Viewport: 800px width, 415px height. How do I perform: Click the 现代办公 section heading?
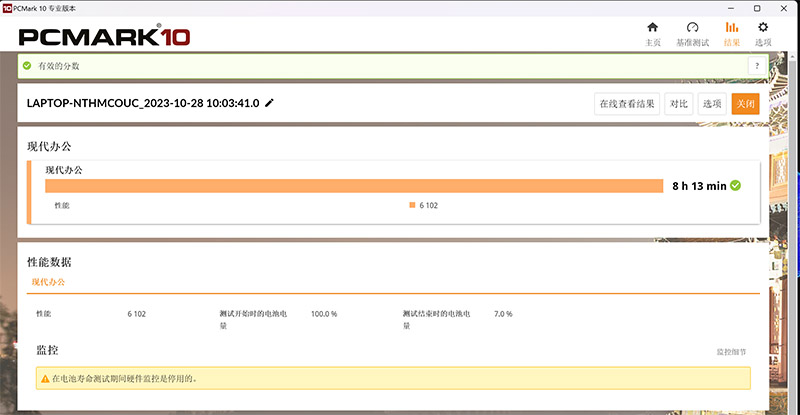pyautogui.click(x=49, y=147)
